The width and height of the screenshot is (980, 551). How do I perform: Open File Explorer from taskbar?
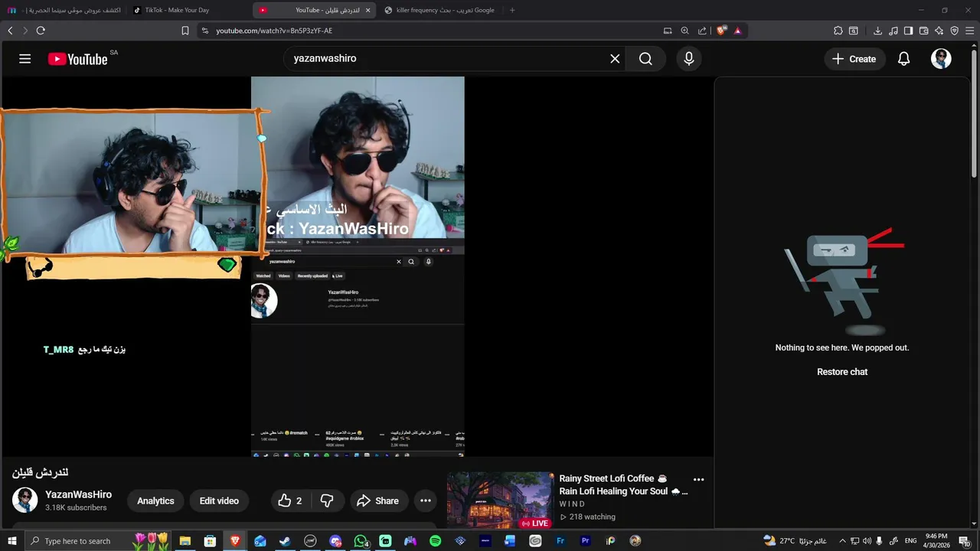tap(185, 541)
